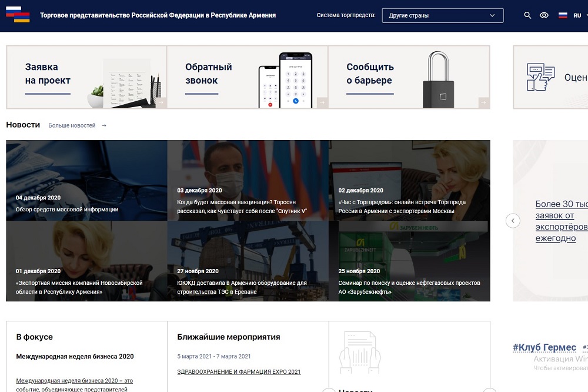Open the 'Обратный звонок' banner

[x=248, y=77]
